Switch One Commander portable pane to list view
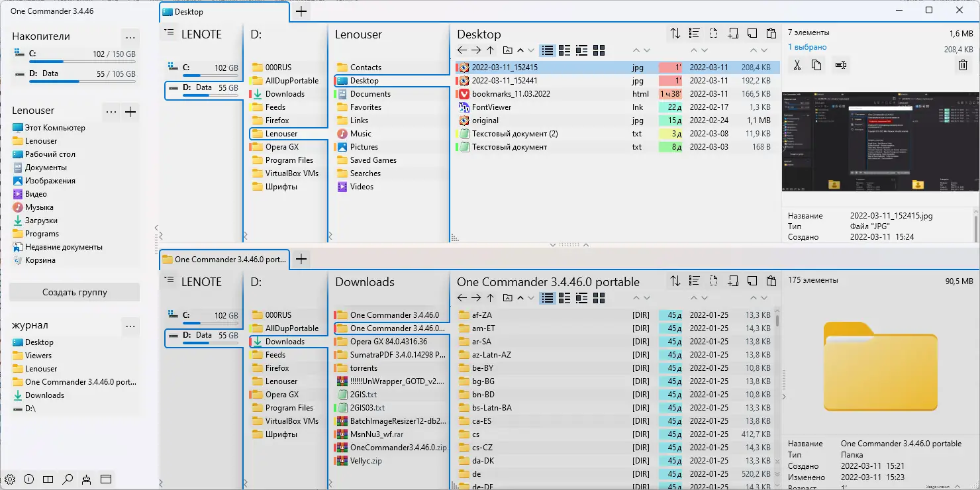The image size is (980, 490). tap(548, 298)
